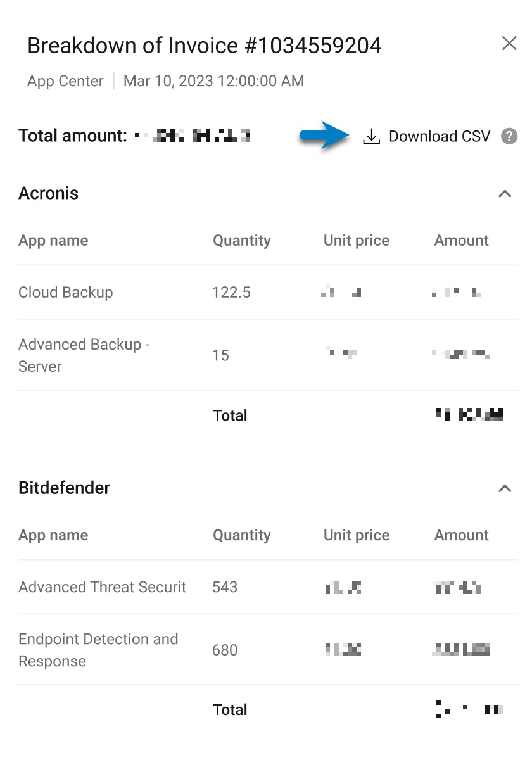The width and height of the screenshot is (532, 760).
Task: Click the Advanced Threat Security row
Action: 268,587
